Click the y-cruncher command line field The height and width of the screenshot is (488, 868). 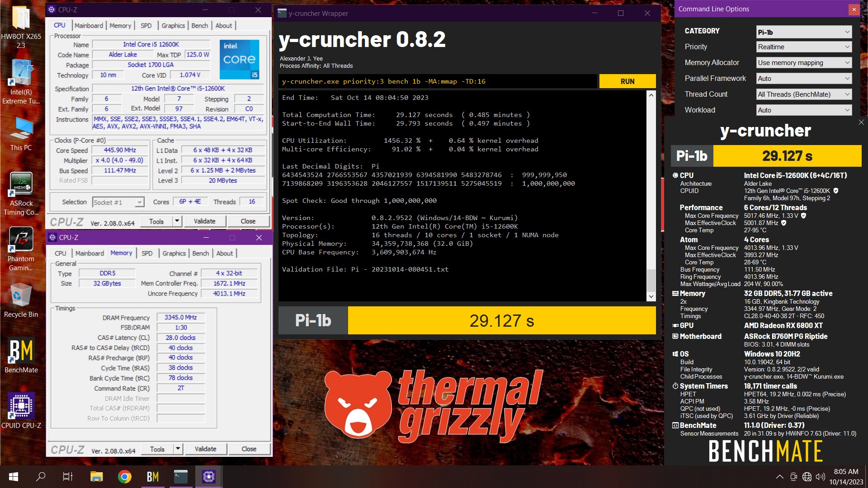[x=438, y=81]
